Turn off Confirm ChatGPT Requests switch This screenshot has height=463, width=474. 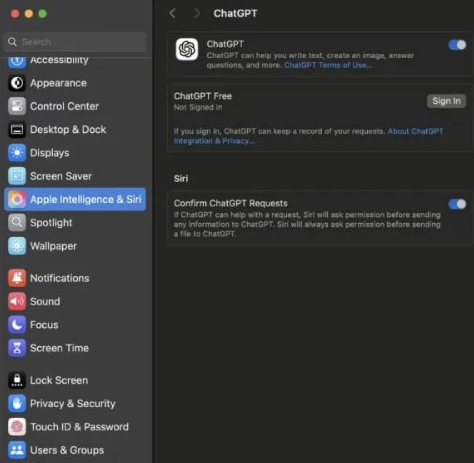pyautogui.click(x=457, y=204)
